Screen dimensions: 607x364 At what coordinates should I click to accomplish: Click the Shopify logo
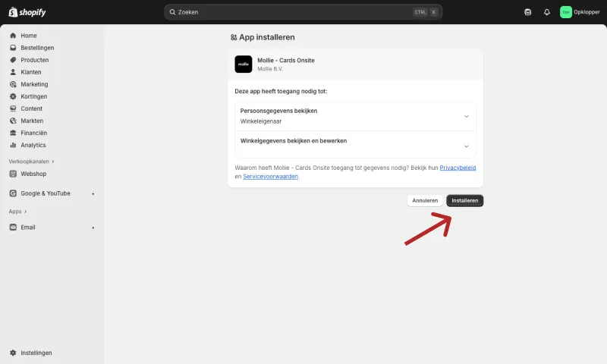click(27, 12)
